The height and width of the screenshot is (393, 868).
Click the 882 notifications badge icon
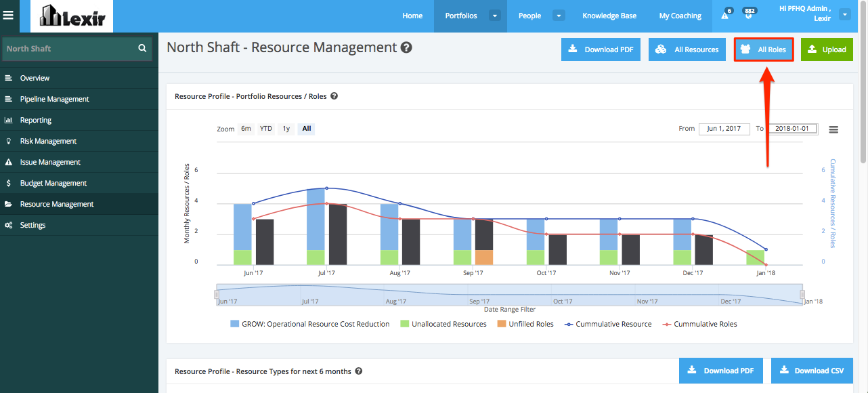pos(749,14)
